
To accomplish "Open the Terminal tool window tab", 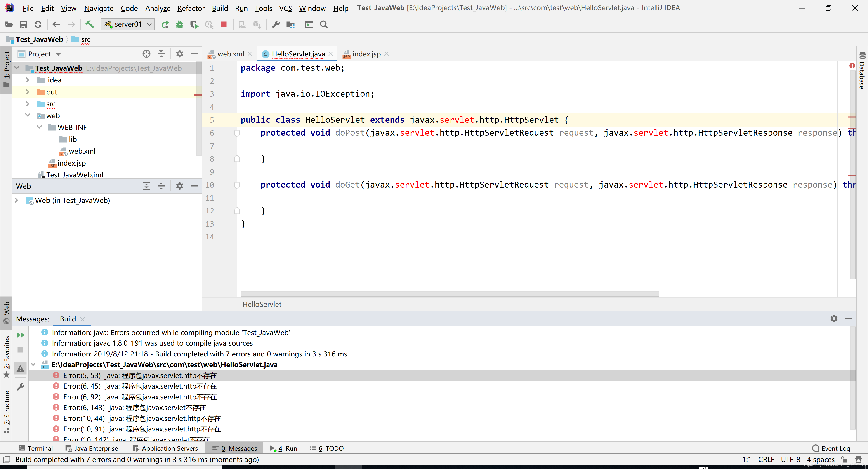I will point(36,448).
